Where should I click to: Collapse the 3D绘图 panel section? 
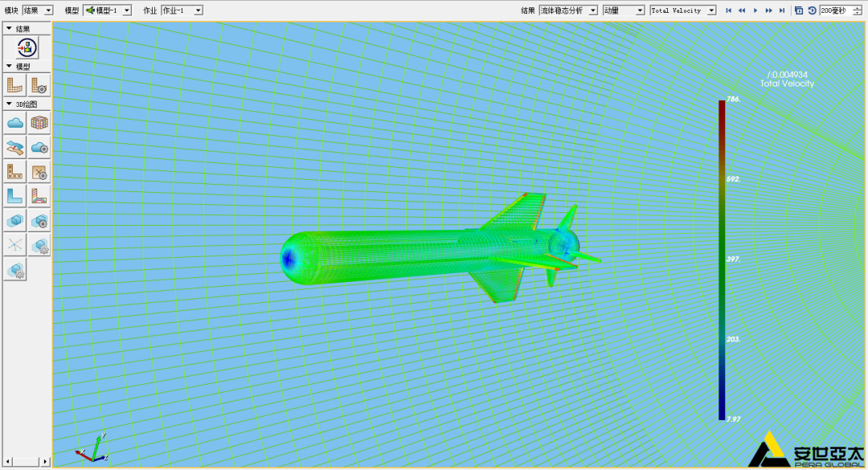pyautogui.click(x=9, y=104)
